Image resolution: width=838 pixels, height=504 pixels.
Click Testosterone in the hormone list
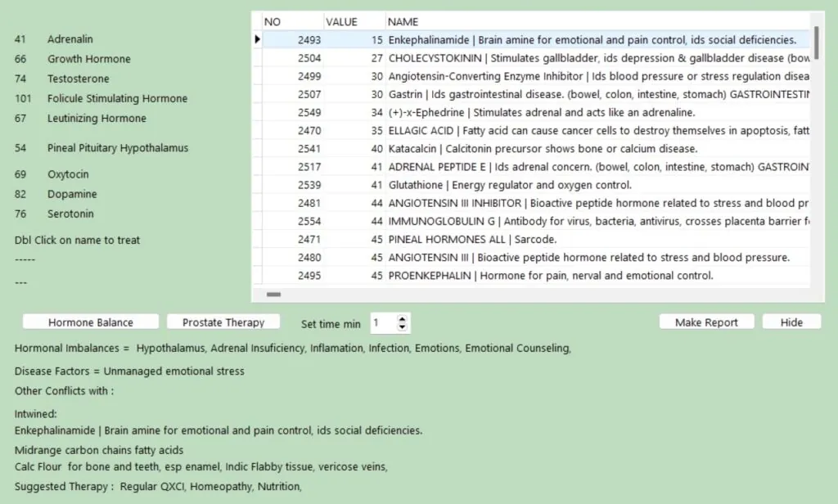(78, 79)
